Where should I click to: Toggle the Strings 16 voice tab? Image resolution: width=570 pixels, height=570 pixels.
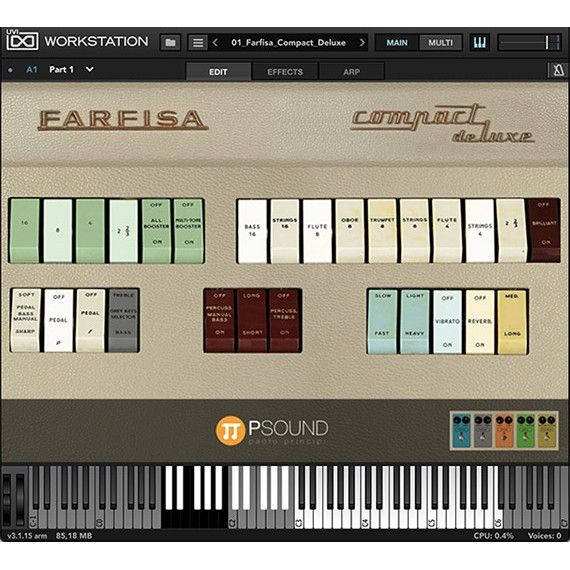285,230
